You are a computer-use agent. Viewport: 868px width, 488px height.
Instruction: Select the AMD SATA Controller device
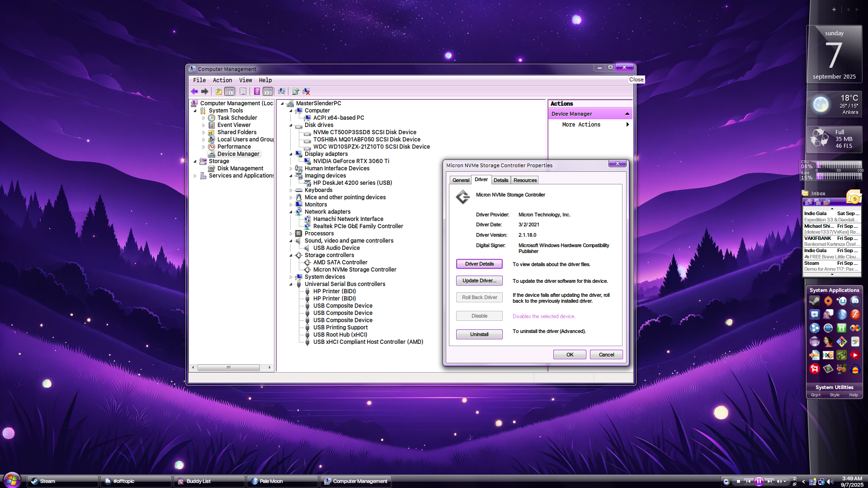(x=340, y=263)
